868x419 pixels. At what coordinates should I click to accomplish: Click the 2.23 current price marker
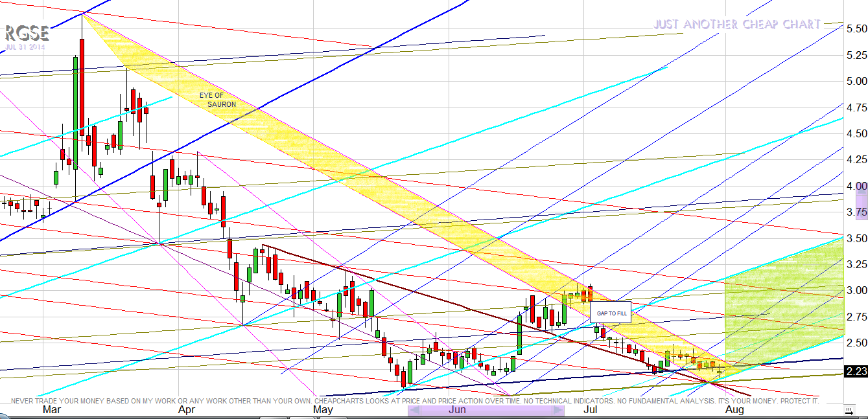click(856, 371)
